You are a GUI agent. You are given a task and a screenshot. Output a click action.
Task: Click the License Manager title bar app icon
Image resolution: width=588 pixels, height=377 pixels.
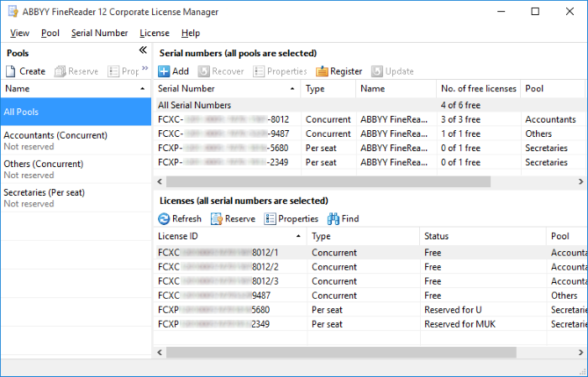pyautogui.click(x=13, y=12)
